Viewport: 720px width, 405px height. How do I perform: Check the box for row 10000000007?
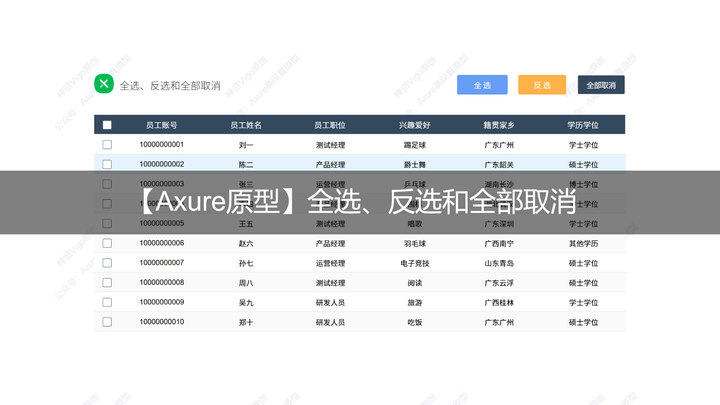[107, 263]
